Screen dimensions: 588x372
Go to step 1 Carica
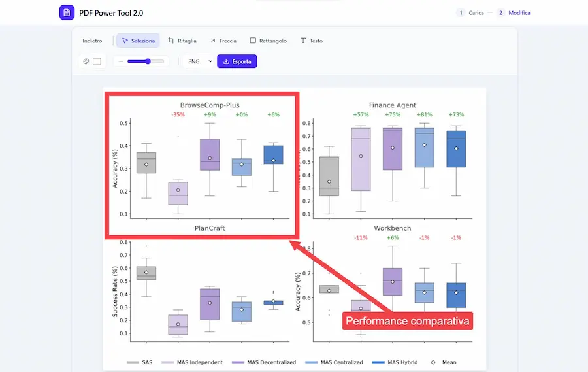tap(471, 12)
